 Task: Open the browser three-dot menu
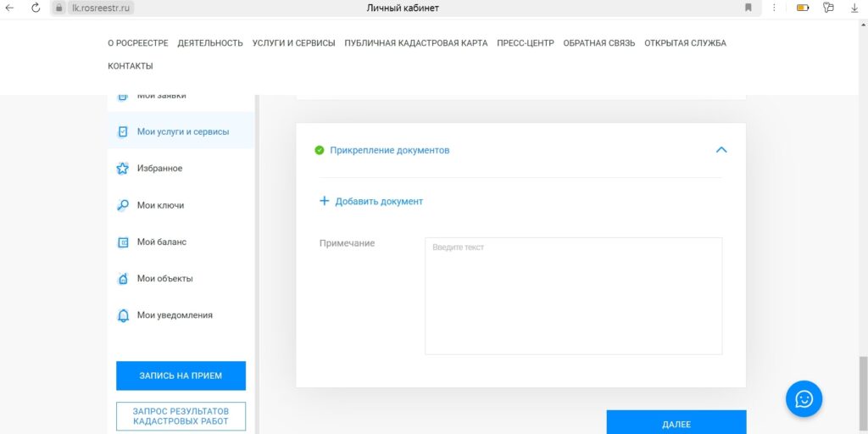click(x=774, y=8)
